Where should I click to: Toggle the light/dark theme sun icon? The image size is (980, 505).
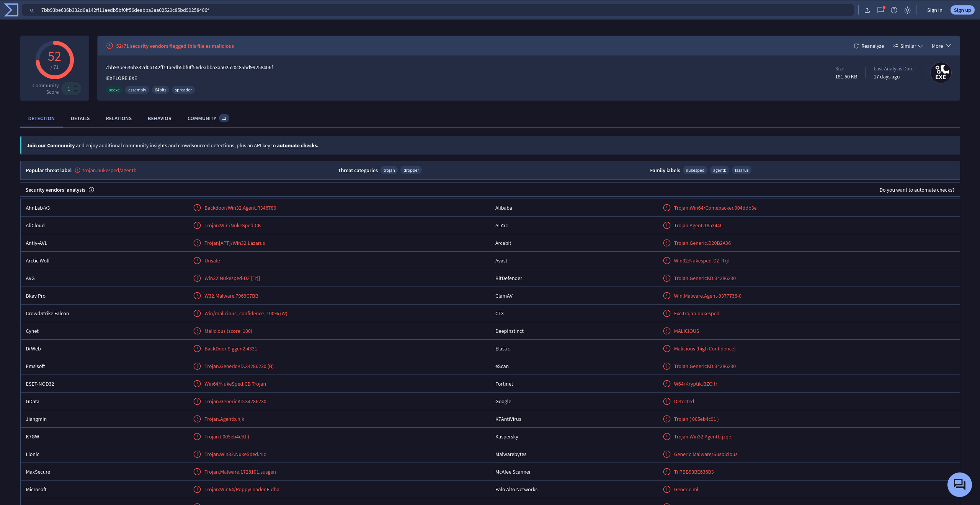point(907,10)
